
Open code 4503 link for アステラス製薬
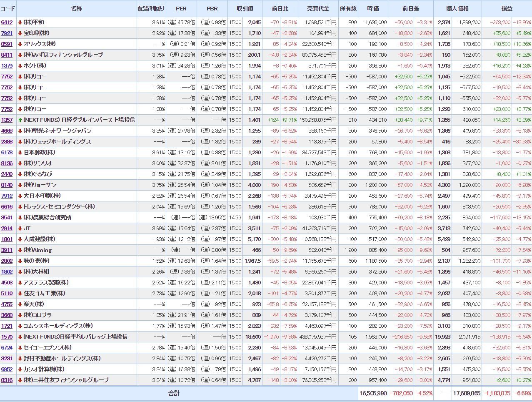7,282
